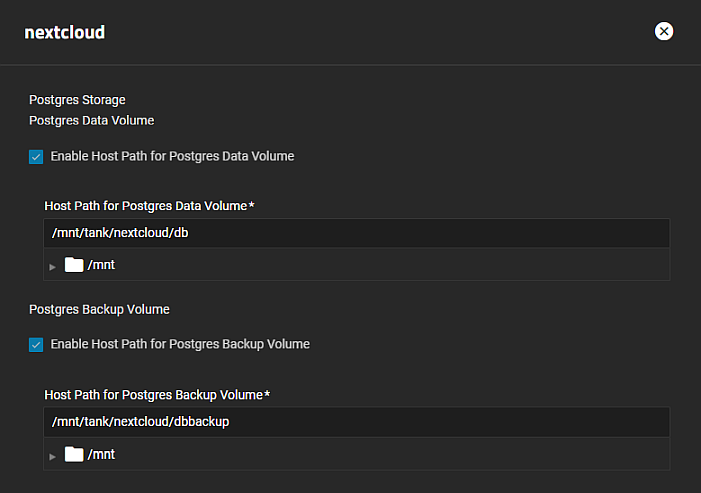This screenshot has width=701, height=493.
Task: Click the 'Enable Host Path for Postgres Data Volume' label text
Action: click(172, 156)
